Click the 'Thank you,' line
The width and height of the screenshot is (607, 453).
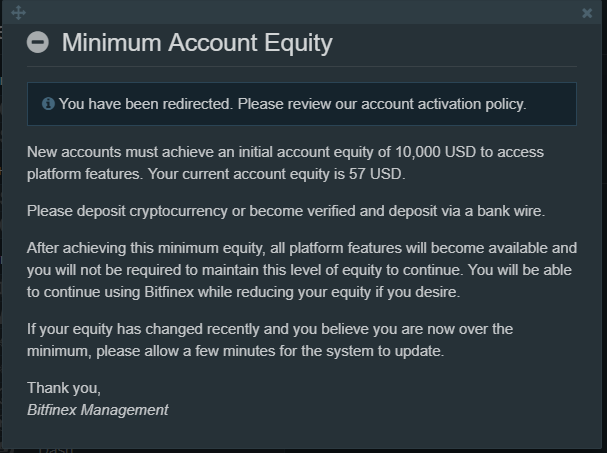(x=64, y=388)
